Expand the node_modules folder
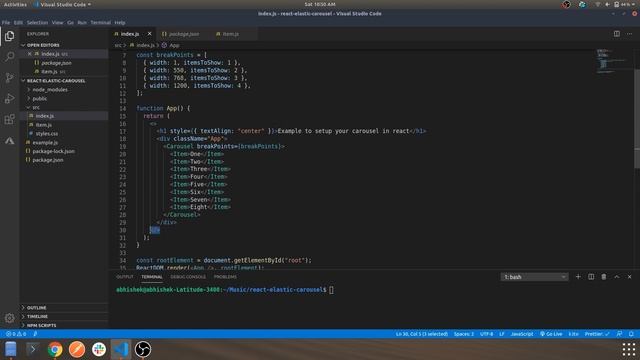 tap(50, 90)
